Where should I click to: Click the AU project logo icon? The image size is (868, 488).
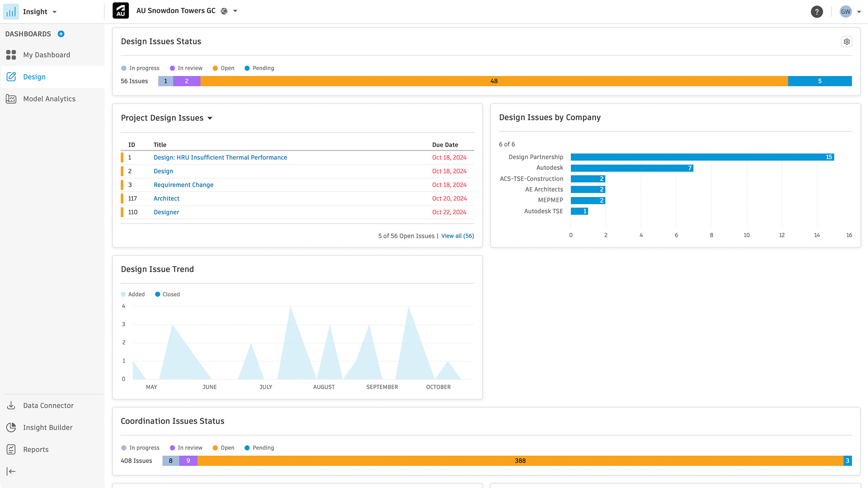(121, 11)
